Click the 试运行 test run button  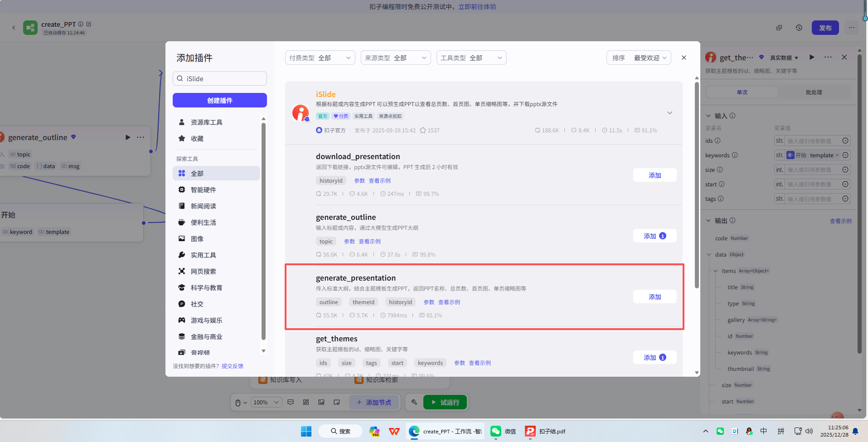445,402
